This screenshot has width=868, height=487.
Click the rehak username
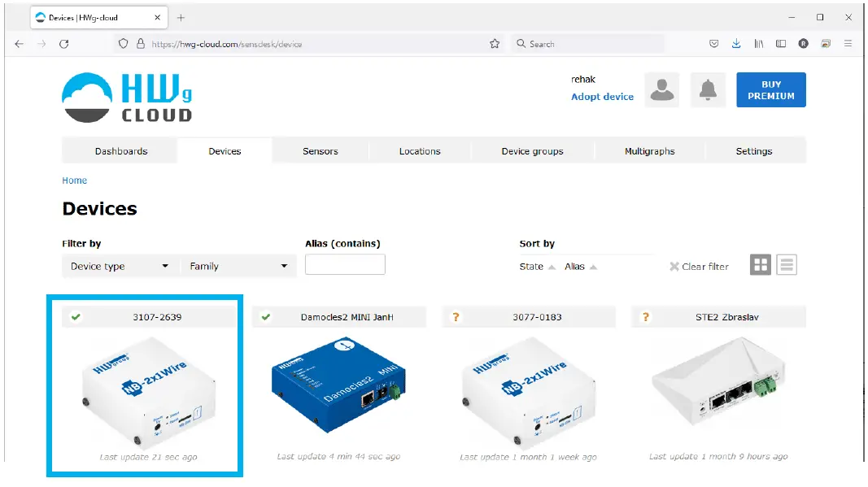pyautogui.click(x=583, y=80)
